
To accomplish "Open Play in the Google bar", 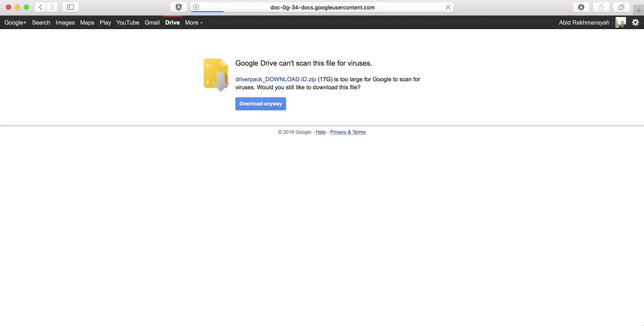I will (x=106, y=22).
